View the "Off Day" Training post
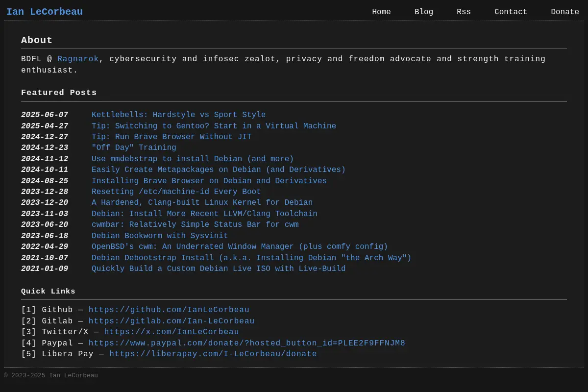The image size is (588, 392). tap(134, 148)
